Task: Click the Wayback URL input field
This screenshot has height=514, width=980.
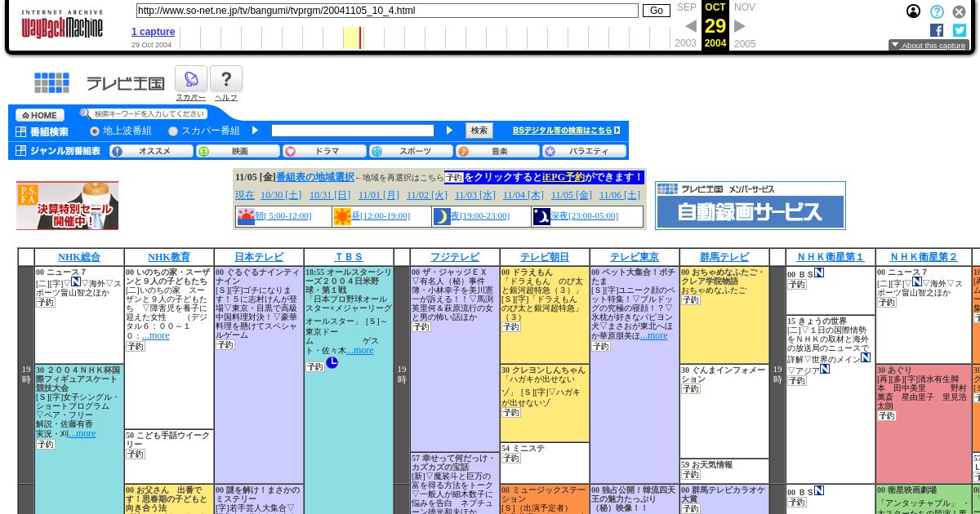Action: [387, 11]
